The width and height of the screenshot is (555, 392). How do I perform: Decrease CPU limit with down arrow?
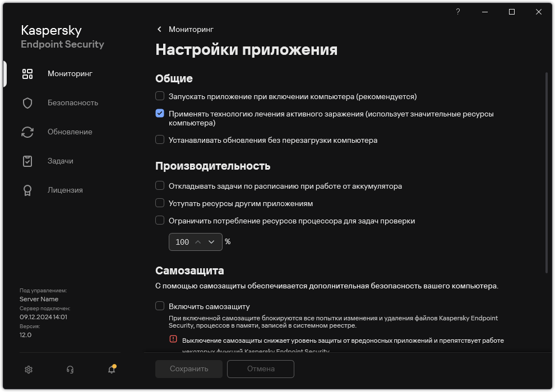coord(211,242)
